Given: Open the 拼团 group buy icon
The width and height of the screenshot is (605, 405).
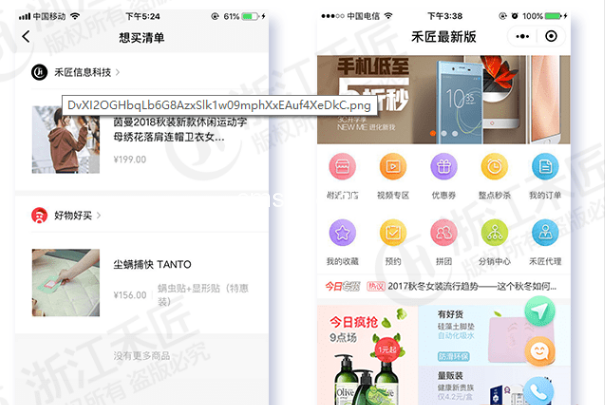Looking at the screenshot, I should [444, 233].
